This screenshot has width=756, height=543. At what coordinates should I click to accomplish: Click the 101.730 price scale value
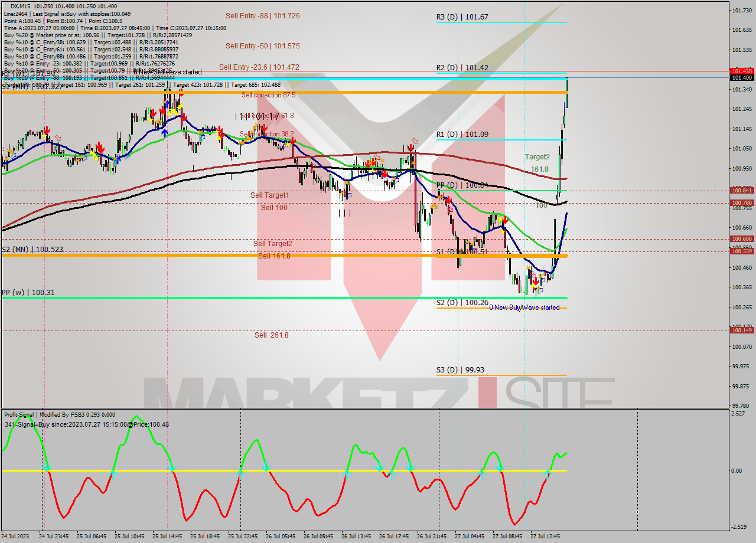click(x=742, y=10)
